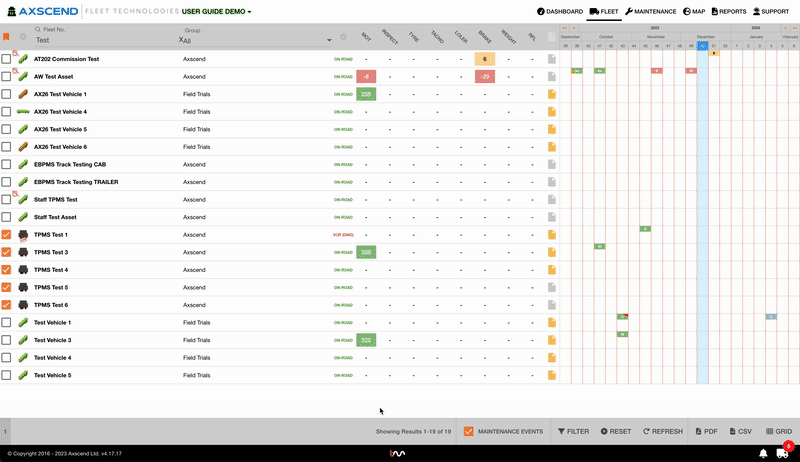Skip timeline forward with double-arrow button
This screenshot has height=462, width=800.
click(794, 28)
